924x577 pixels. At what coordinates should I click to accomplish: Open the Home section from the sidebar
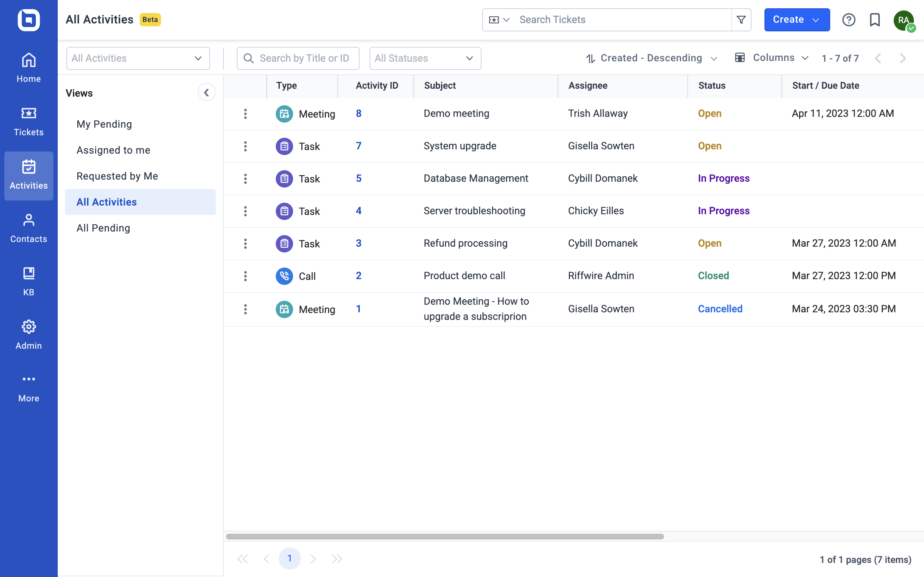[x=29, y=67]
